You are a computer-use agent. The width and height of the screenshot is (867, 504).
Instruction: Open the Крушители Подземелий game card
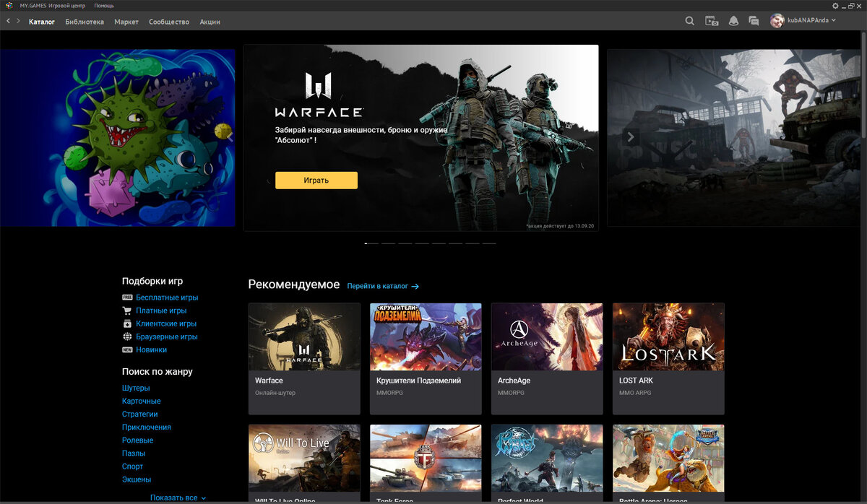pyautogui.click(x=426, y=359)
